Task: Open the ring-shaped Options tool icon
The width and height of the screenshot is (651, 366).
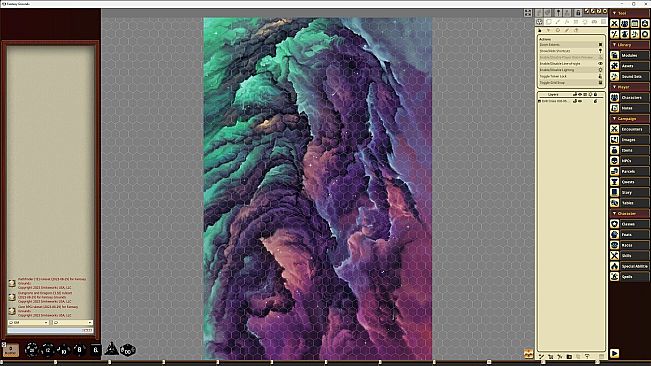Action: 645,34
